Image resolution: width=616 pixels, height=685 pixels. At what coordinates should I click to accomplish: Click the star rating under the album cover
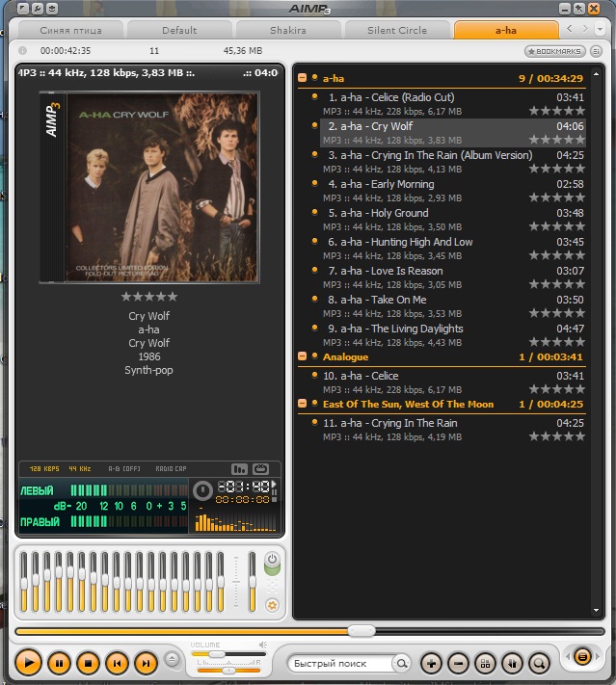[x=149, y=297]
